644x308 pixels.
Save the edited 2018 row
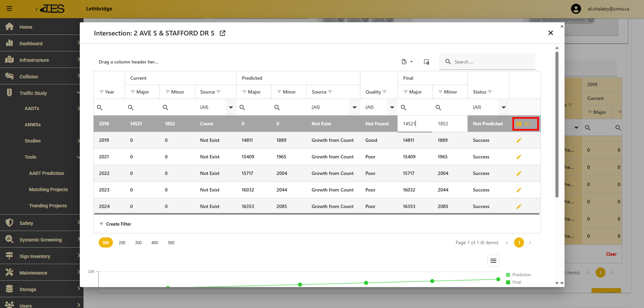(519, 124)
